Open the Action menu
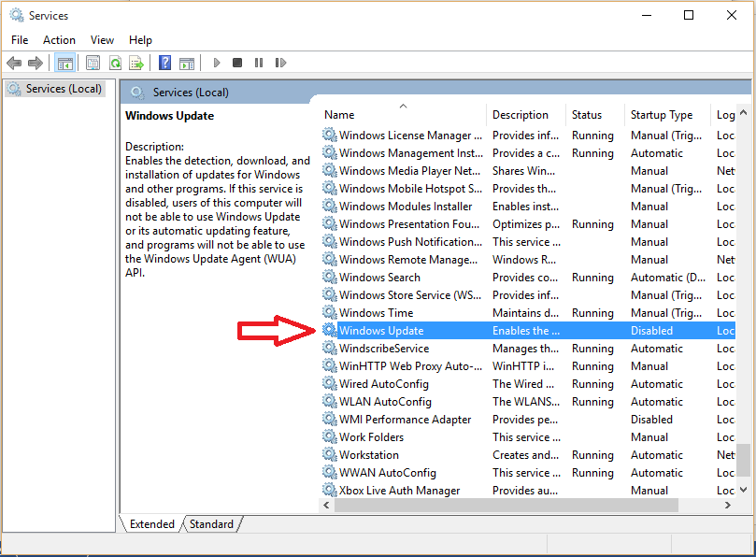Viewport: 756px width, 557px height. [x=59, y=40]
